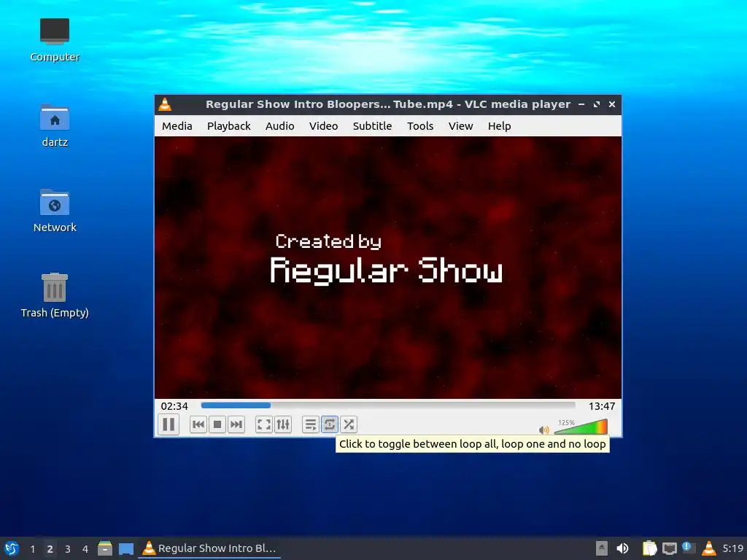Open the playlist view
The height and width of the screenshot is (560, 747).
click(x=311, y=424)
